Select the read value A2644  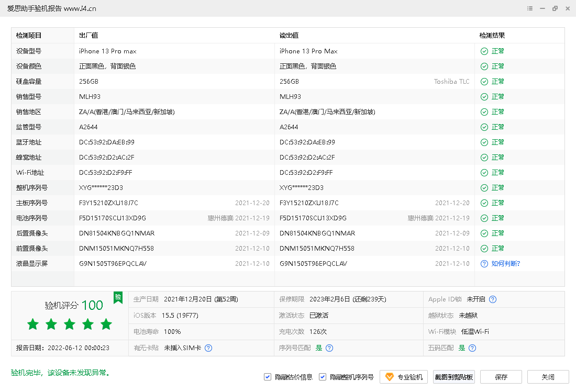tap(289, 127)
